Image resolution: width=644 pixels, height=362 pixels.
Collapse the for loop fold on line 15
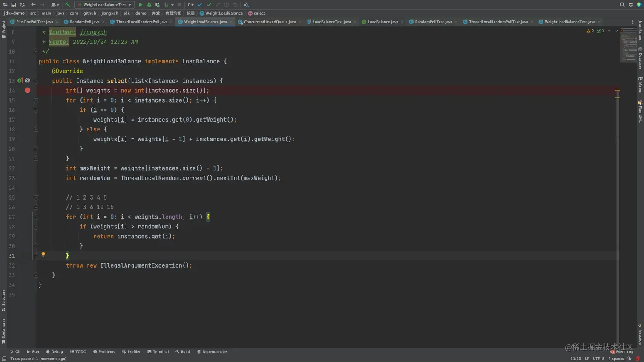point(36,100)
